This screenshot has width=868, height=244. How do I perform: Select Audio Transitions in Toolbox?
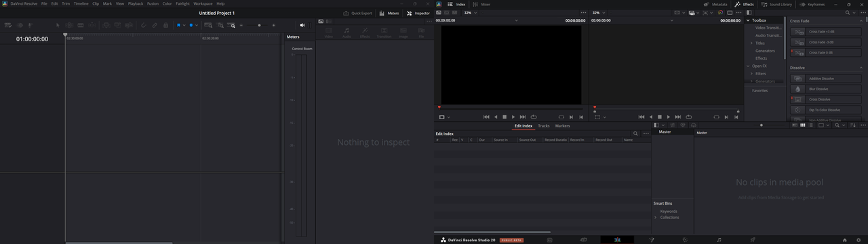(768, 35)
